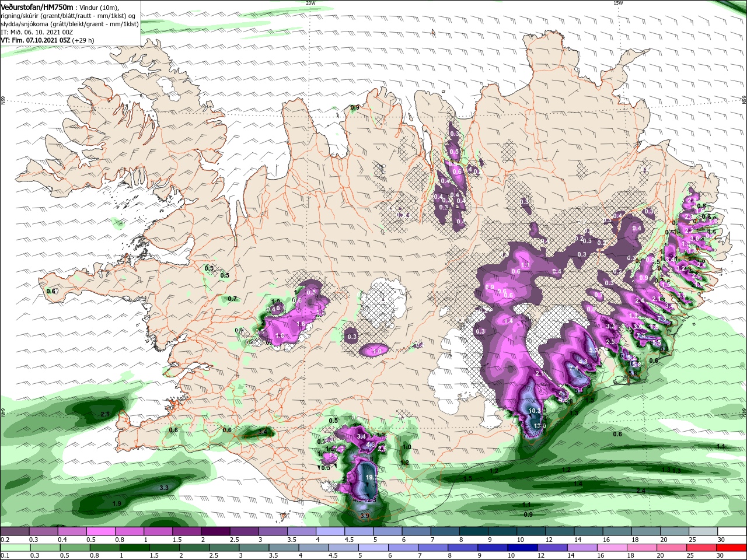Click the bright red 30 mm rain legend swatch
Image resolution: width=747 pixels, height=560 pixels.
pyautogui.click(x=732, y=548)
